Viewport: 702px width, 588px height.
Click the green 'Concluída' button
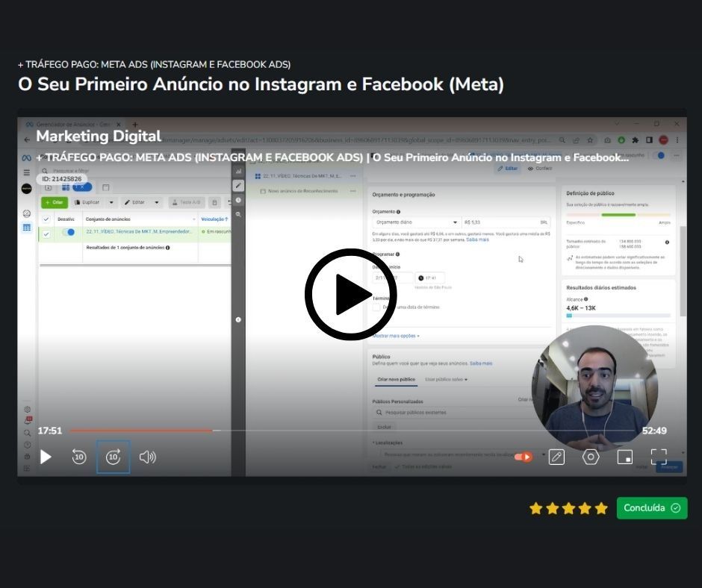651,508
